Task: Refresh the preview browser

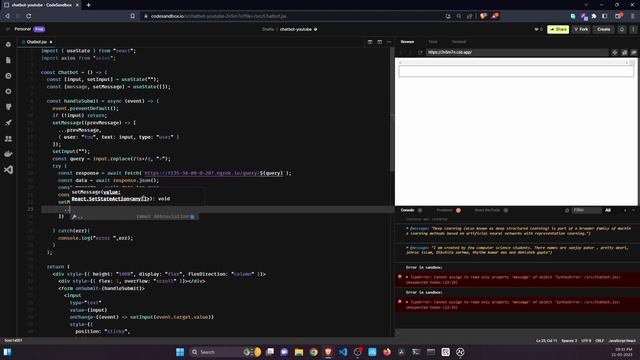Action: click(420, 52)
